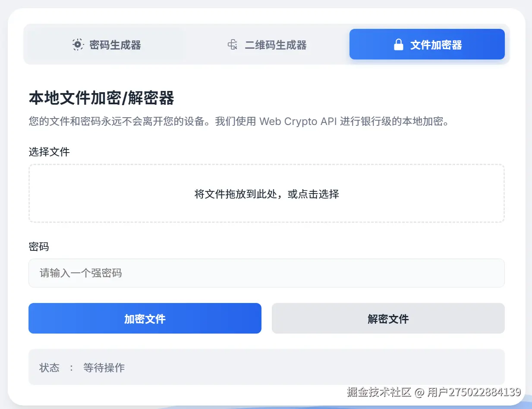Viewport: 532px width, 409px height.
Task: Click the dashed border of the upload area
Action: (x=266, y=164)
